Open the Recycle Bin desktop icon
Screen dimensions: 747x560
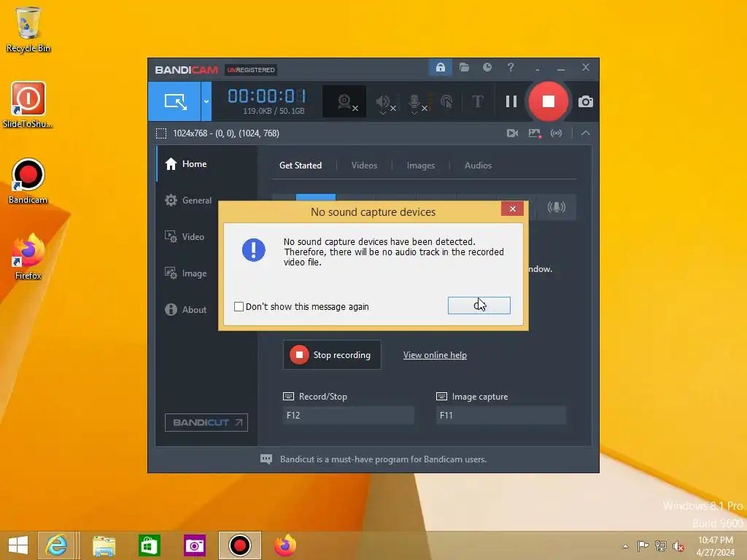click(28, 29)
